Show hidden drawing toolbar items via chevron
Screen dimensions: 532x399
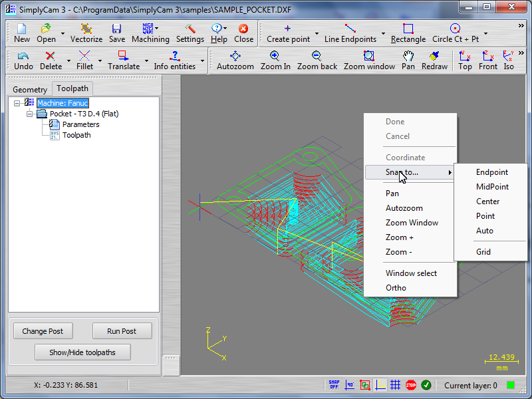tap(521, 26)
